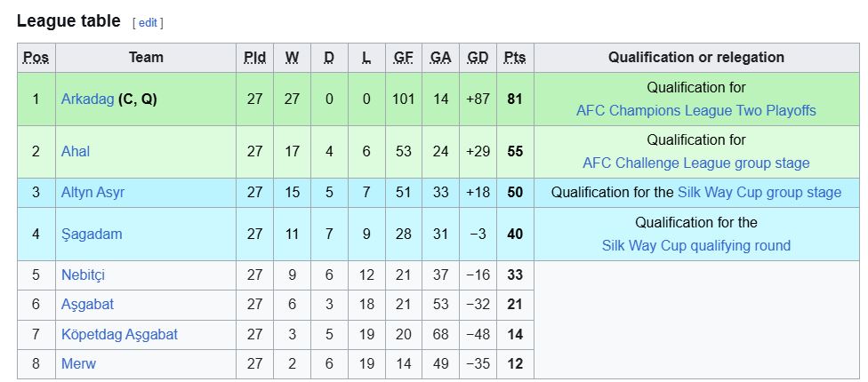Open AFC Challenge League group stage link
This screenshot has height=382, width=868.
tap(695, 163)
